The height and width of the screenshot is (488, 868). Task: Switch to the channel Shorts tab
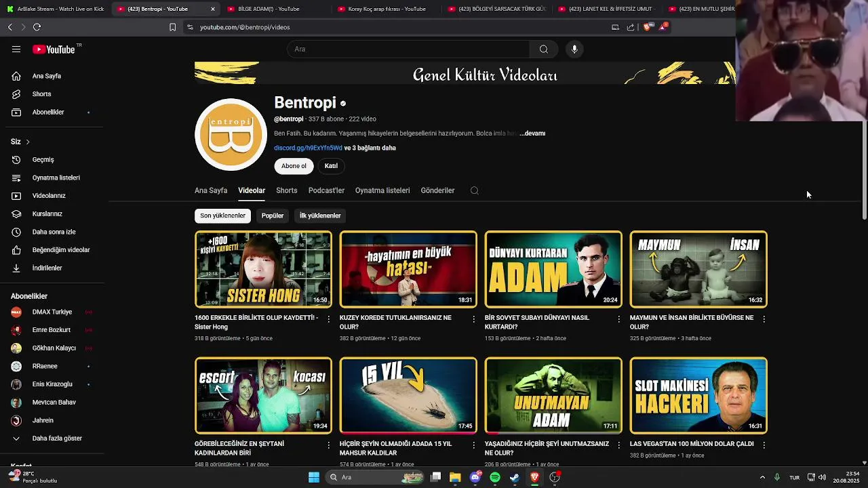[x=287, y=190]
